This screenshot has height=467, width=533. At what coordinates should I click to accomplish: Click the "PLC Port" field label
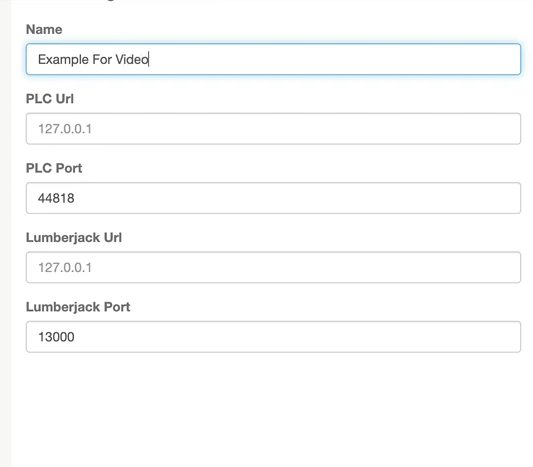click(54, 168)
